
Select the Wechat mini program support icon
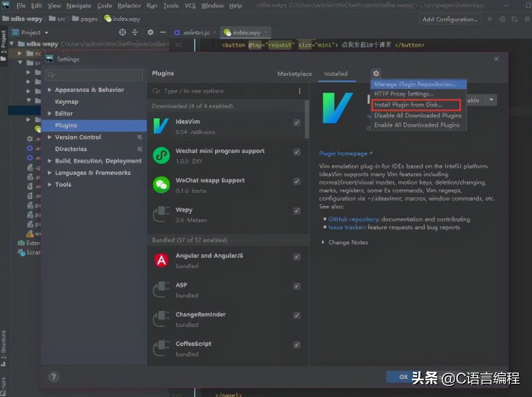pos(161,156)
